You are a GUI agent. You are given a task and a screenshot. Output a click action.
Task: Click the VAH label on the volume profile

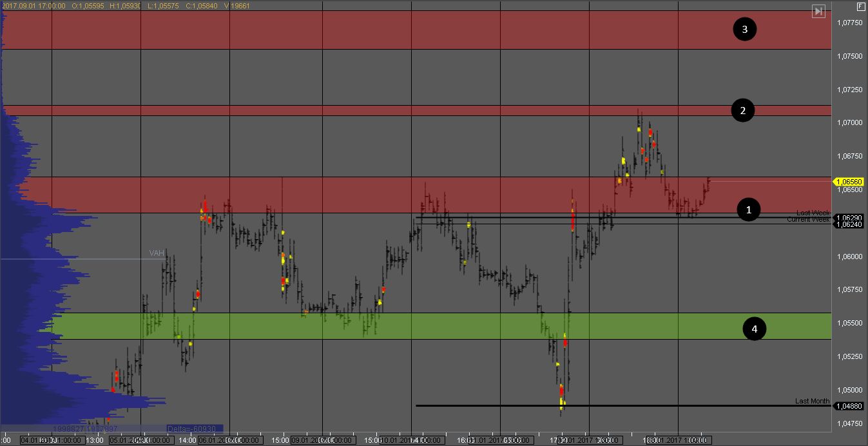coord(157,253)
